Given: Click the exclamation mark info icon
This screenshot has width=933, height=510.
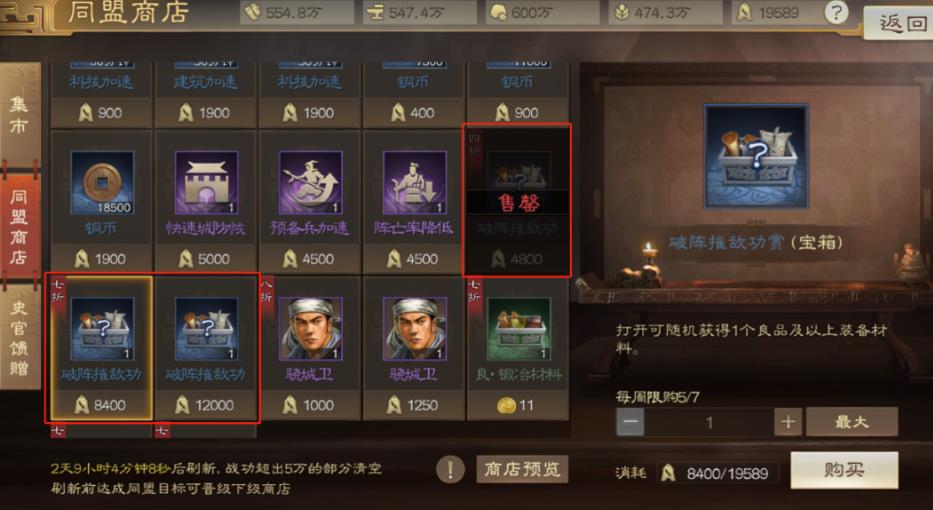Looking at the screenshot, I should (x=450, y=470).
